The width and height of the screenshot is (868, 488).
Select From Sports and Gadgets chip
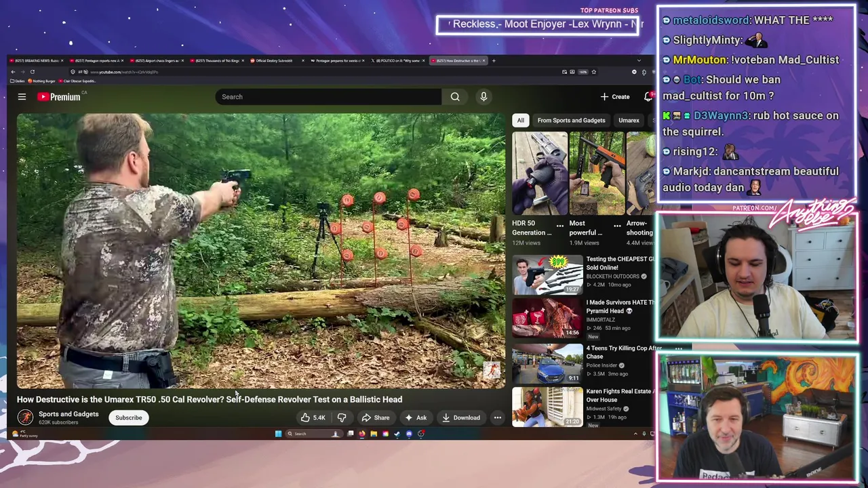pos(571,121)
